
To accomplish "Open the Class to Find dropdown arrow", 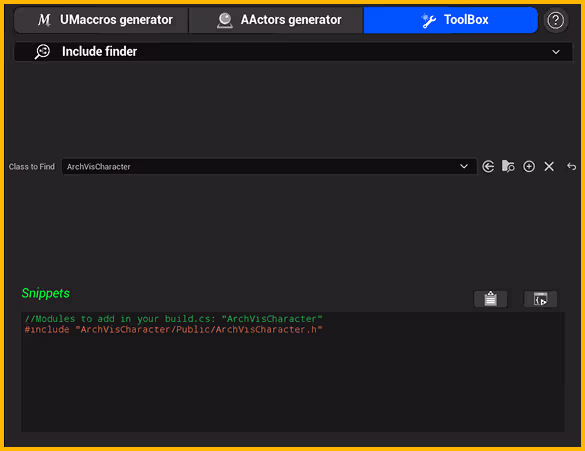I will pyautogui.click(x=464, y=166).
